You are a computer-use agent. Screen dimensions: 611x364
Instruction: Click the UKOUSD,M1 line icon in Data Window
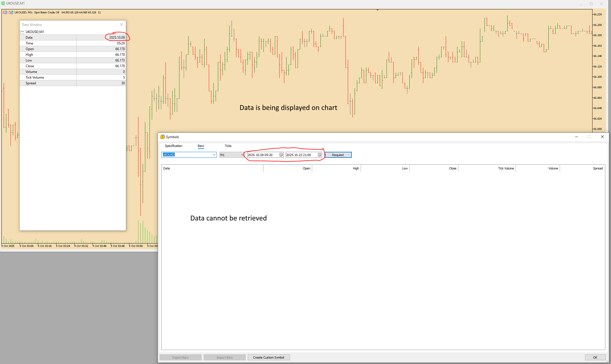(x=23, y=32)
